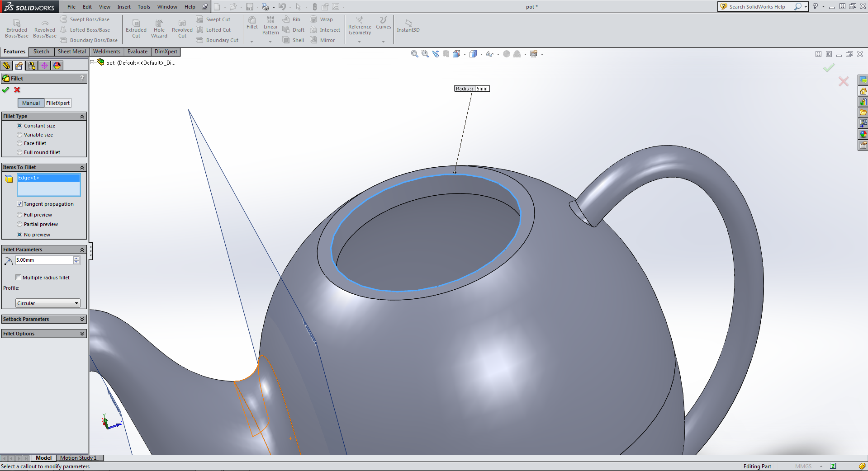Screen dimensions: 868x471
Task: Switch to the Sketch tab
Action: (x=41, y=52)
